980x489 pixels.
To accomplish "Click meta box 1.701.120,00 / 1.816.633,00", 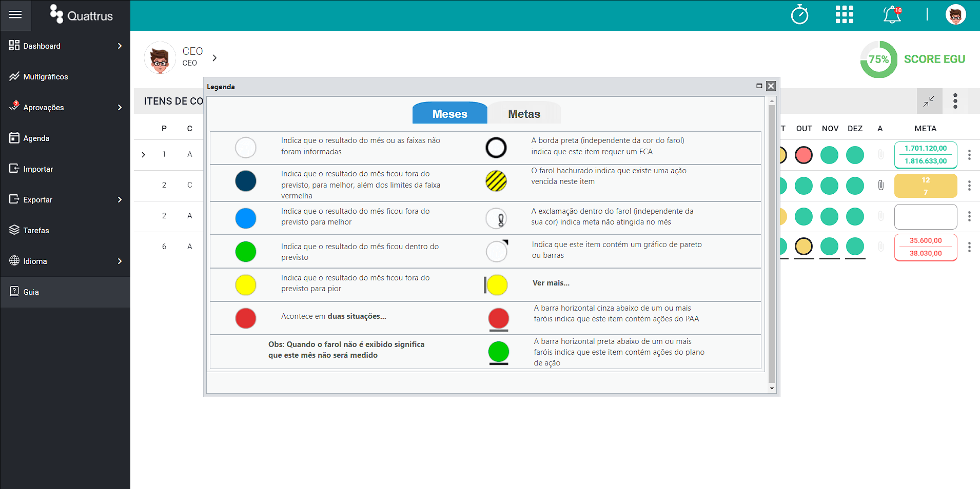I will pos(926,155).
